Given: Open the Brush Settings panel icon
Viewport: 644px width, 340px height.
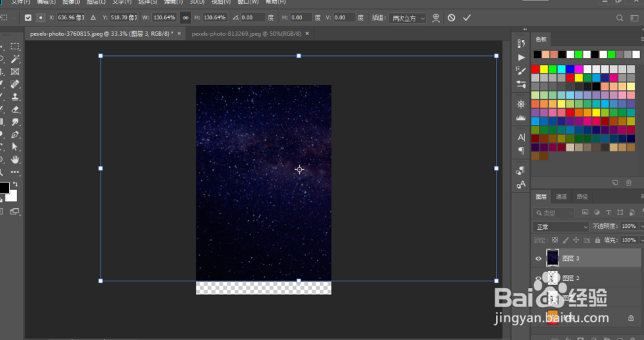Looking at the screenshot, I should (x=521, y=71).
